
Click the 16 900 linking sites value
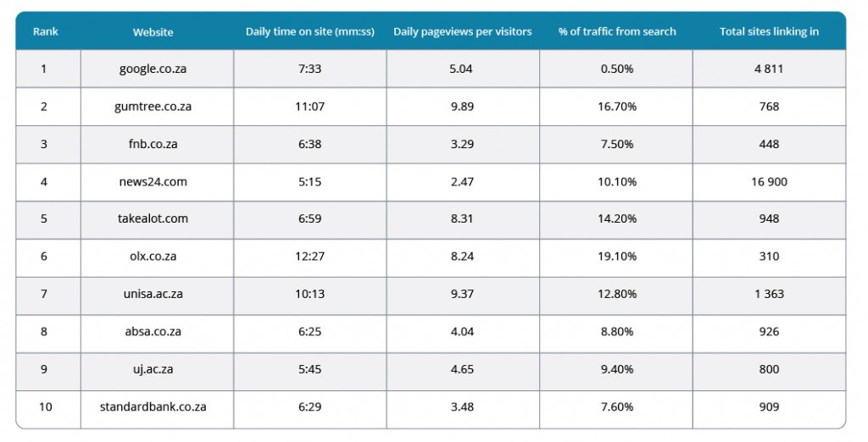click(x=769, y=181)
